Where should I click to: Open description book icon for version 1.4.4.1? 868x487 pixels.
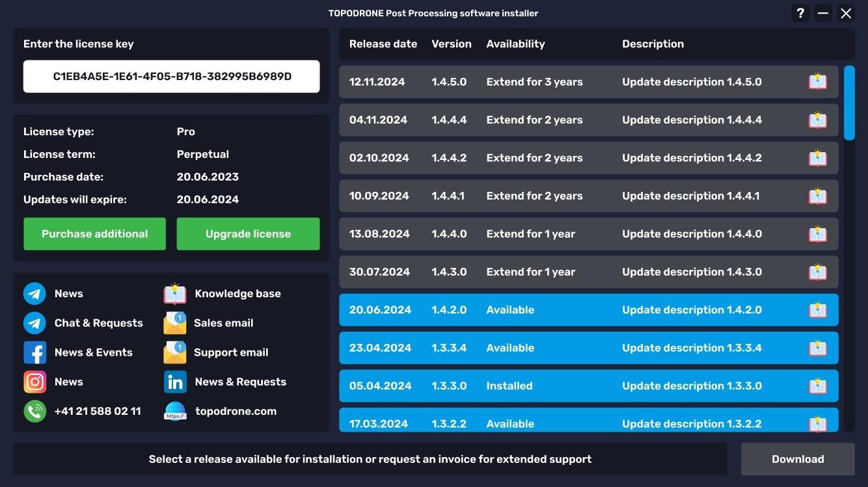coord(817,196)
